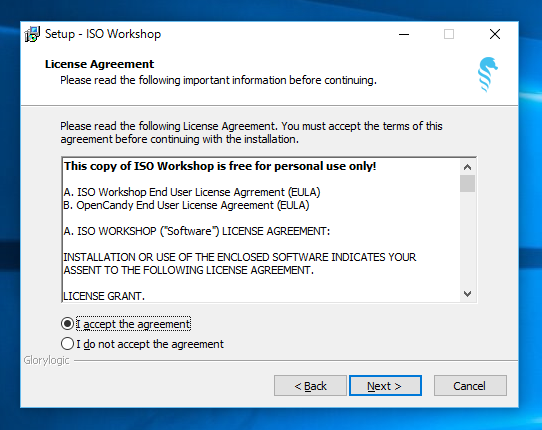
Task: Click "A. ISO Workshop End User License Agrrement" line
Action: coord(192,192)
